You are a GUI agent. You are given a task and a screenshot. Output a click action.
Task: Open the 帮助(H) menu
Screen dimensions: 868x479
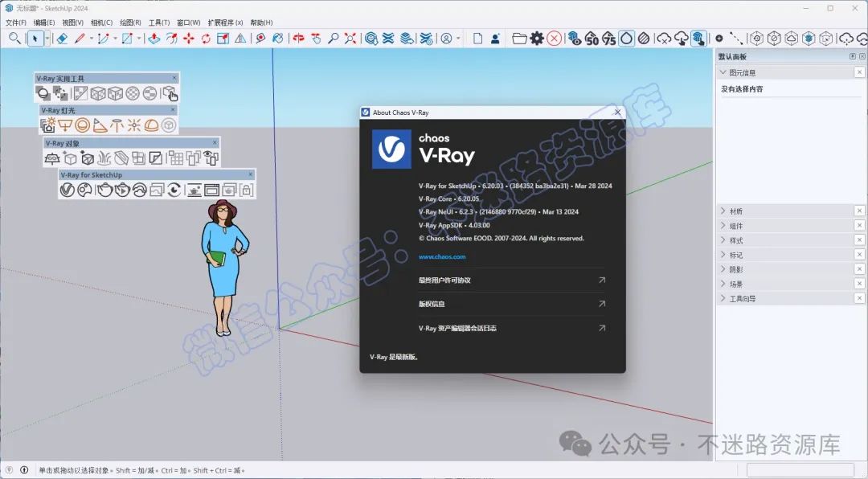pyautogui.click(x=261, y=23)
